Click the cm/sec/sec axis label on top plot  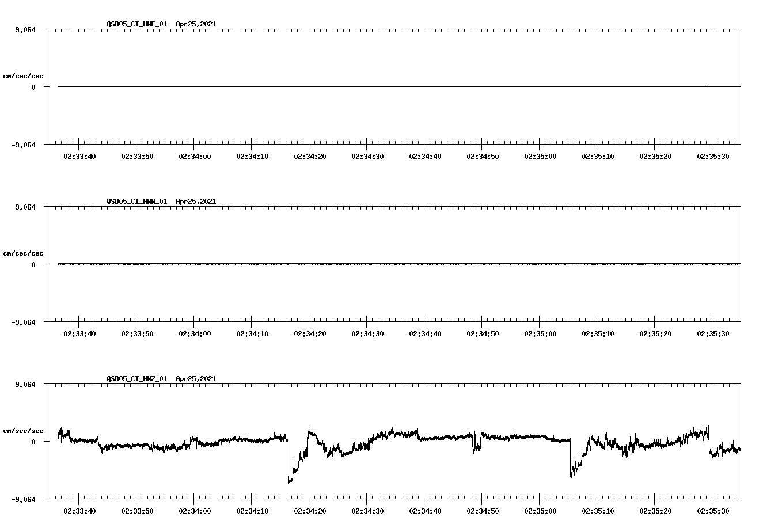pyautogui.click(x=24, y=75)
